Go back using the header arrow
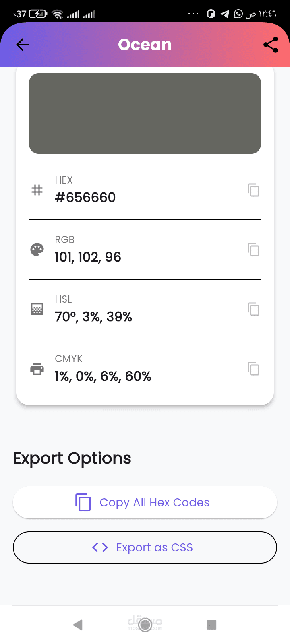The height and width of the screenshot is (644, 290). (23, 45)
